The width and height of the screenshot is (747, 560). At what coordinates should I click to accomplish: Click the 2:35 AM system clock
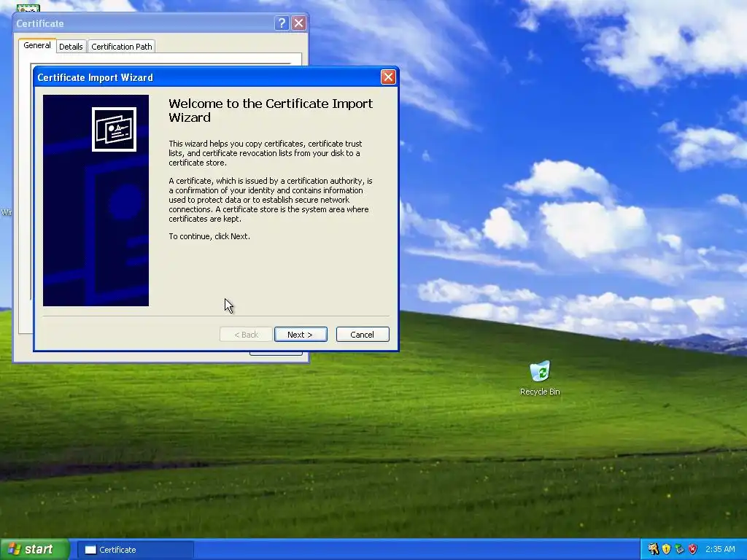click(720, 549)
